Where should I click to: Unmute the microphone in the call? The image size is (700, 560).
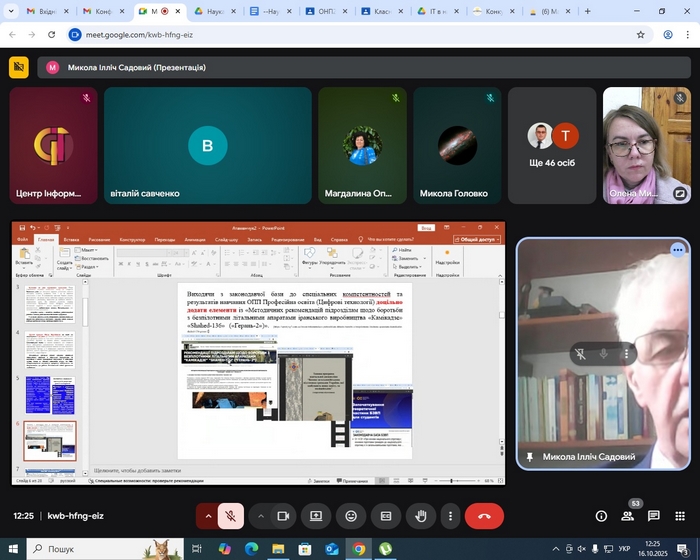pyautogui.click(x=231, y=516)
